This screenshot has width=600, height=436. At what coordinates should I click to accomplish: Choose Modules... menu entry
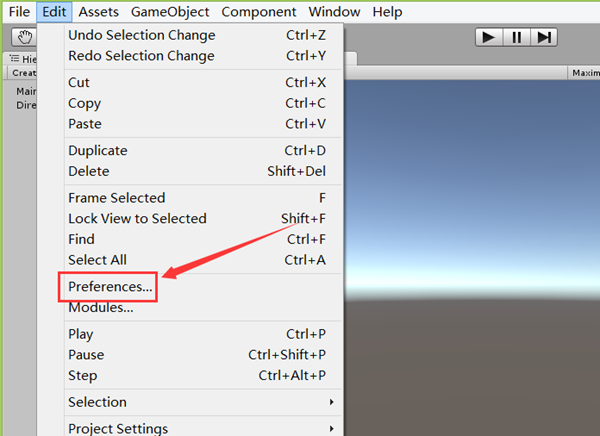point(100,308)
